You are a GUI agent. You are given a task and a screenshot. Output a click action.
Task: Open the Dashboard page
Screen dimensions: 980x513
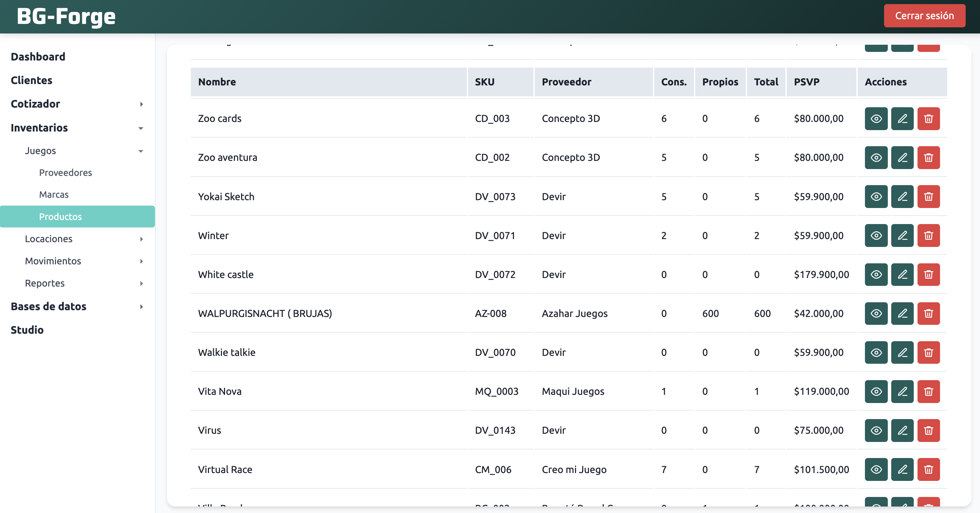coord(38,57)
